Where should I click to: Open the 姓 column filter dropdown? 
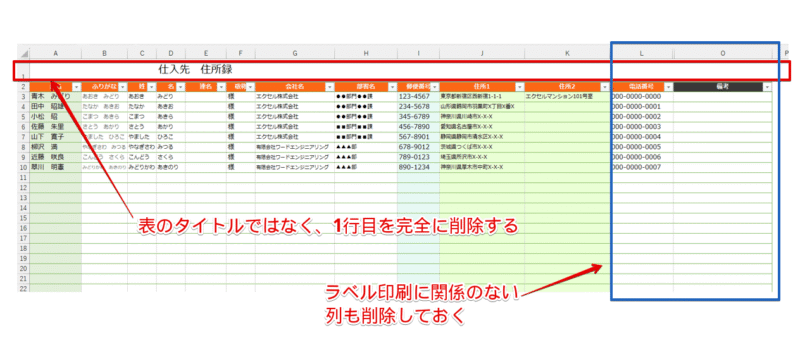tap(151, 87)
